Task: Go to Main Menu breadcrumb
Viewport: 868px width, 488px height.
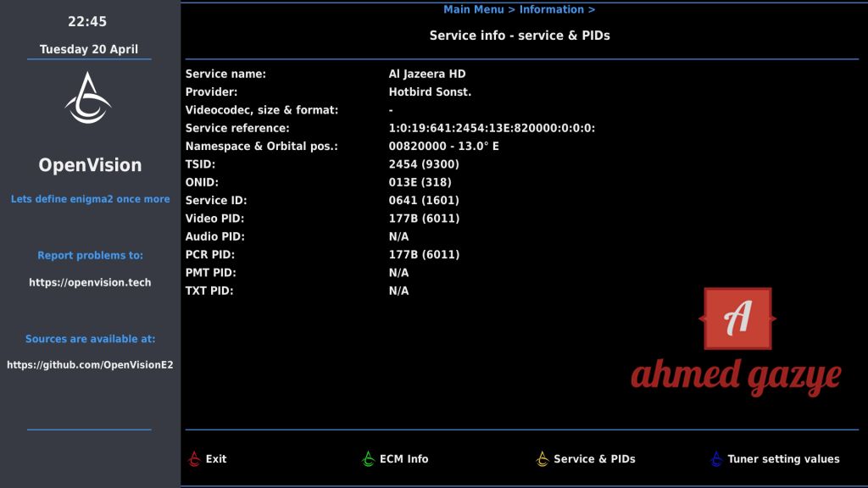Action: point(473,9)
